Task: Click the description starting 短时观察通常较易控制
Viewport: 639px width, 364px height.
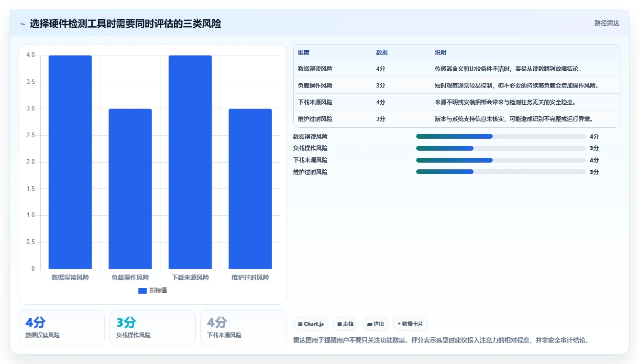Action: (x=517, y=86)
